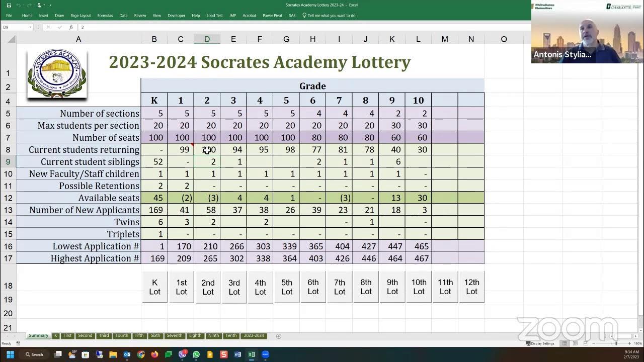Open Word from taskbar
Image resolution: width=644 pixels, height=362 pixels.
click(x=237, y=354)
